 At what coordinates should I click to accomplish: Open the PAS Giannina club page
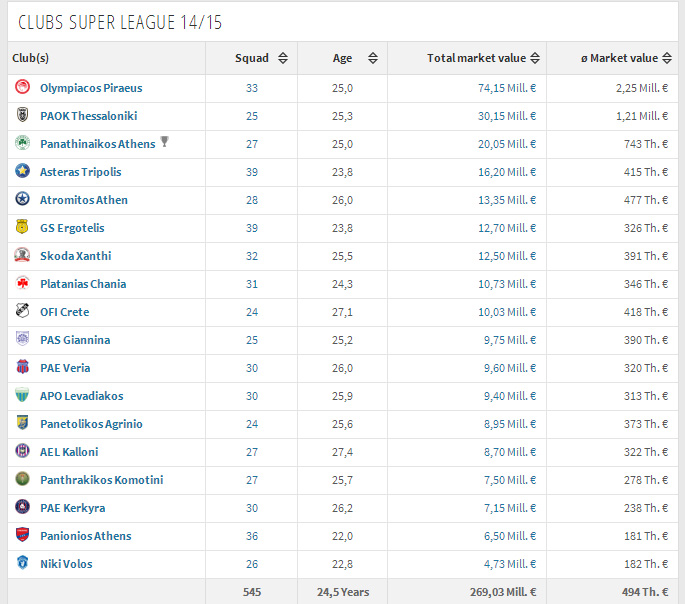coord(75,340)
